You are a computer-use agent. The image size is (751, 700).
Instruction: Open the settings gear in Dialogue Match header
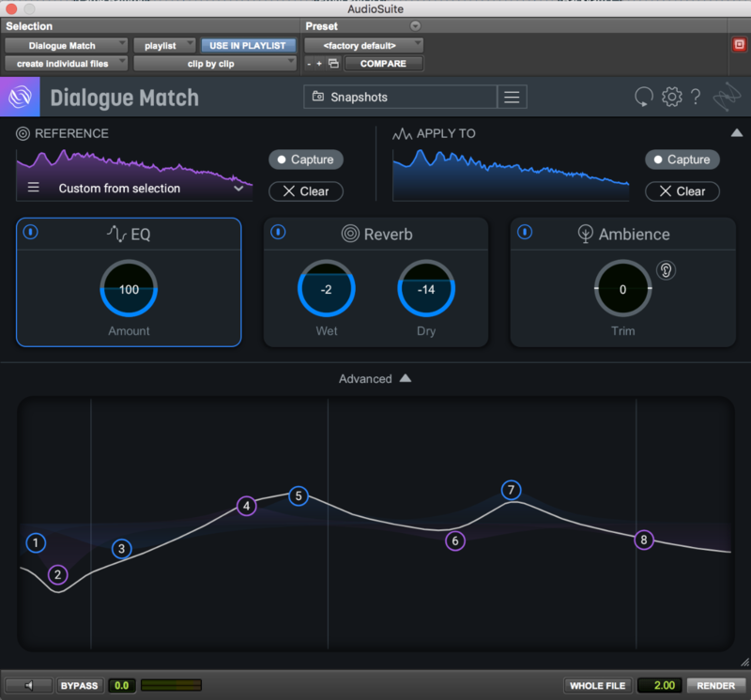671,97
